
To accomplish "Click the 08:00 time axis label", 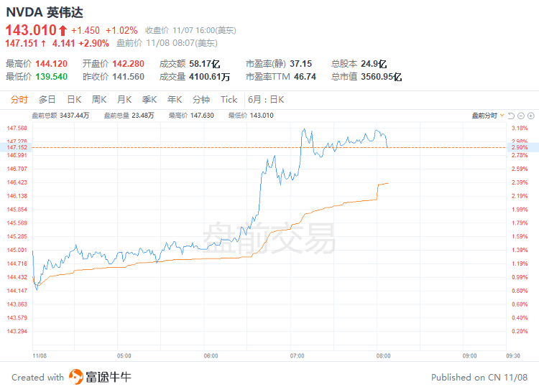I will pyautogui.click(x=383, y=355).
